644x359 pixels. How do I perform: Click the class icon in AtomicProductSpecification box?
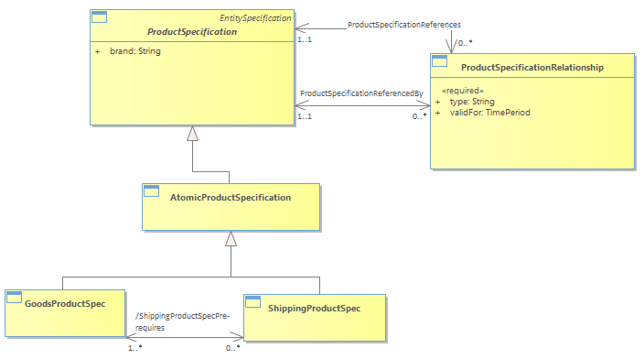point(151,190)
